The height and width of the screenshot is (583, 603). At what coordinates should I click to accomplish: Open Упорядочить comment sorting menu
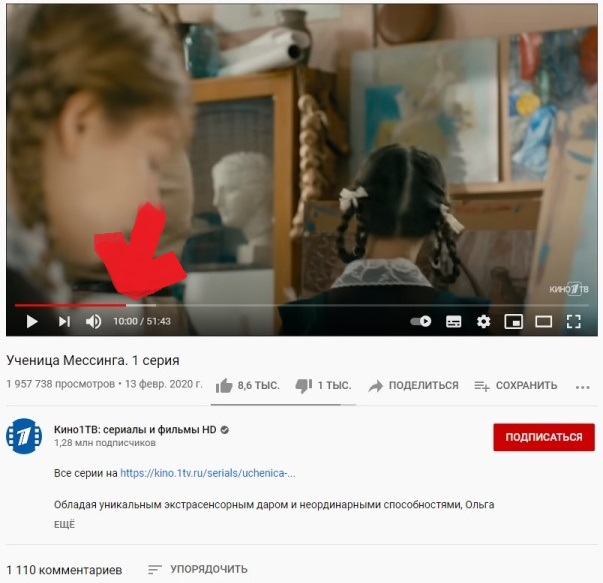[198, 569]
